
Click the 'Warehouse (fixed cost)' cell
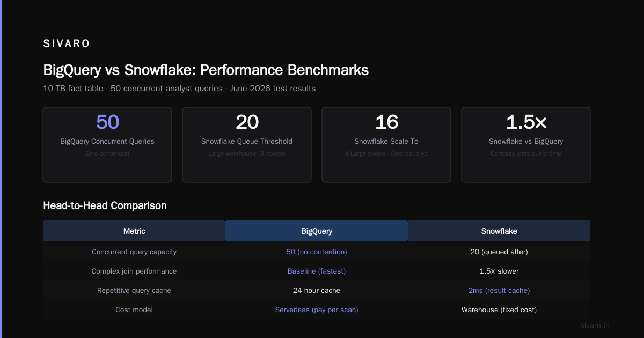click(499, 310)
